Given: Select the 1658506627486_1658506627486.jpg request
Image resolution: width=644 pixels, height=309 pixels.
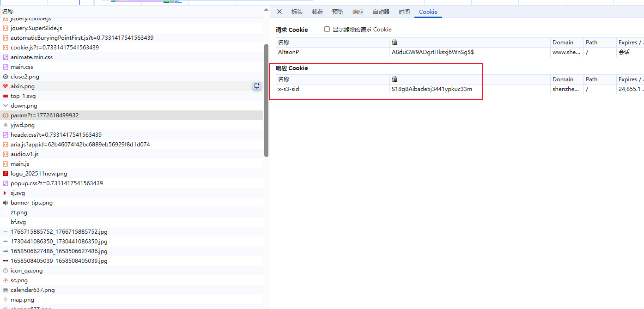Looking at the screenshot, I should click(x=131, y=251).
